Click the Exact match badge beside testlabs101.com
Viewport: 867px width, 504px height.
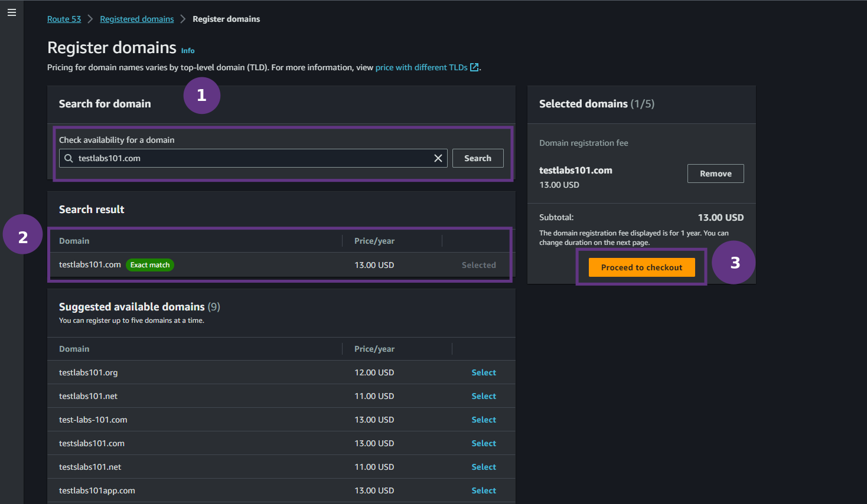point(149,264)
